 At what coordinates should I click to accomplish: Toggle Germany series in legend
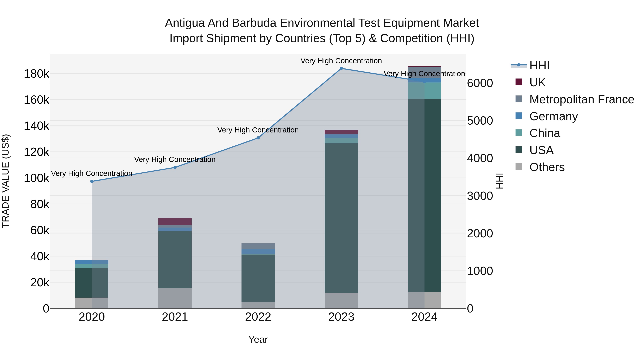pos(547,116)
